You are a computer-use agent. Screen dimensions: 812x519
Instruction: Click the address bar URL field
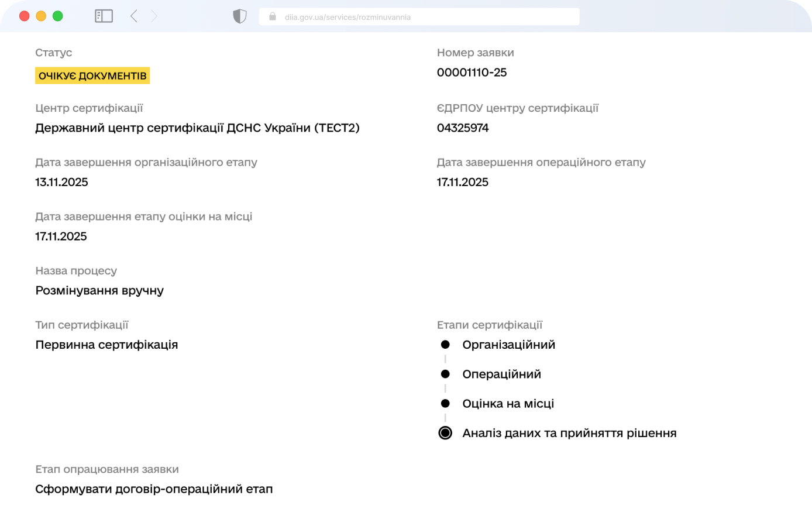coord(418,17)
